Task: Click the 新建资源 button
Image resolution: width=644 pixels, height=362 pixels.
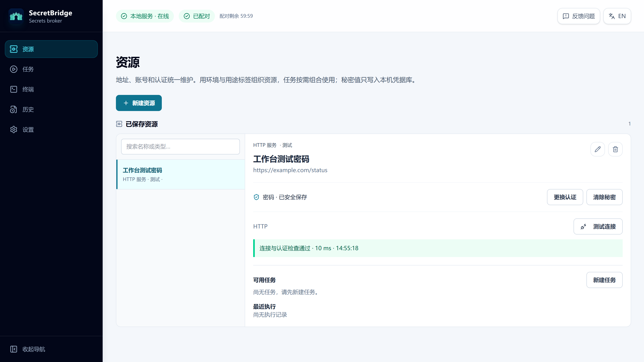Action: (139, 103)
